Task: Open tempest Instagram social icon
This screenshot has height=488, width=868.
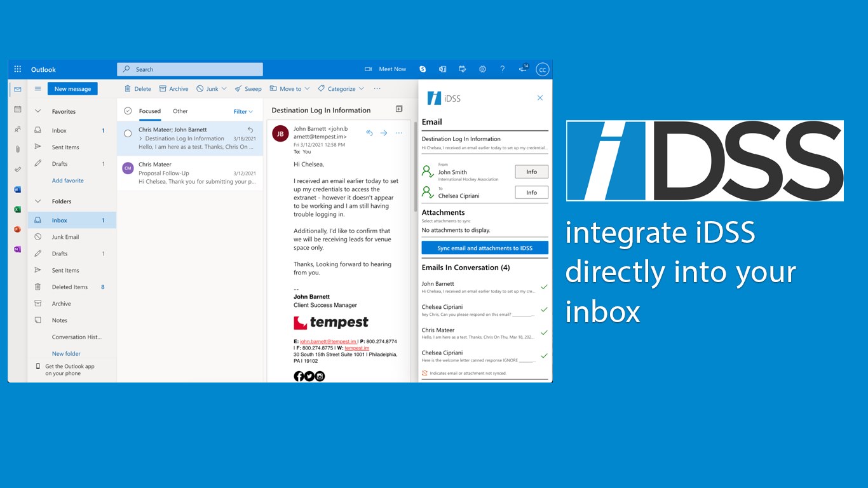Action: pyautogui.click(x=320, y=376)
